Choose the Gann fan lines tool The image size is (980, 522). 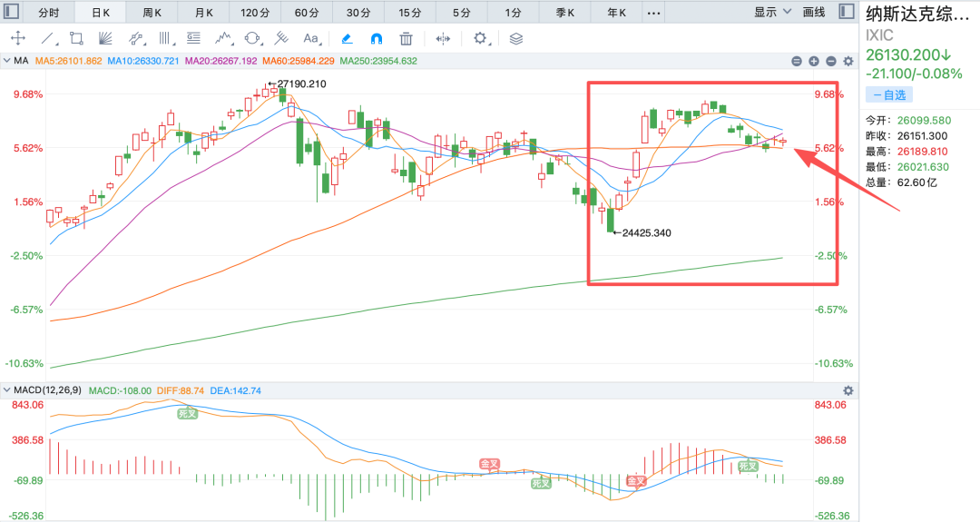tap(105, 39)
